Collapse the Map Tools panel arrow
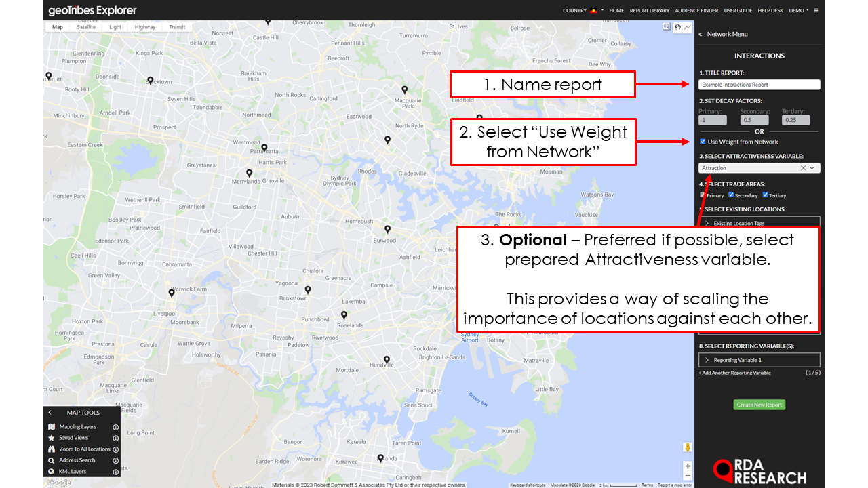This screenshot has height=488, width=868. click(50, 412)
